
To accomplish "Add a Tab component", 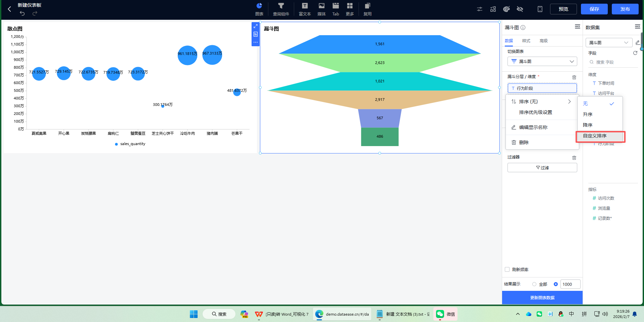I will (x=336, y=9).
